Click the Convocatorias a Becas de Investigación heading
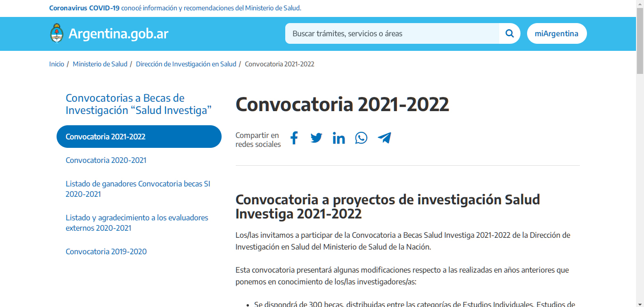Viewport: 644px width, 307px height. point(138,104)
